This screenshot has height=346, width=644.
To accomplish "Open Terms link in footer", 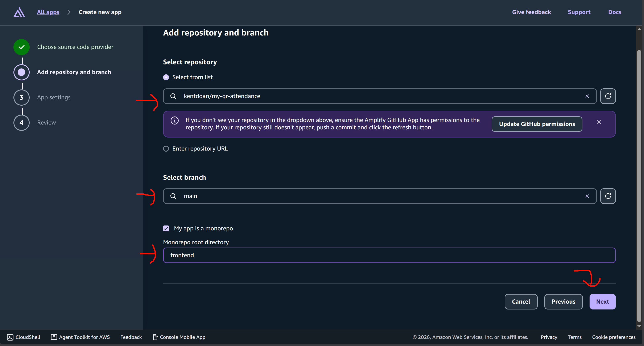I will [574, 337].
